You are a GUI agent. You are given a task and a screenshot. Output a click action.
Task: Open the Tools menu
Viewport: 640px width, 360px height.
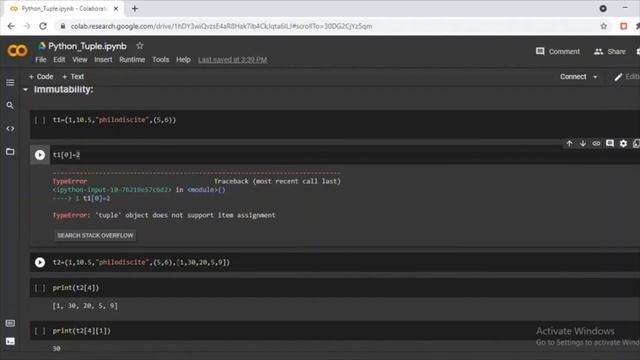pos(160,60)
